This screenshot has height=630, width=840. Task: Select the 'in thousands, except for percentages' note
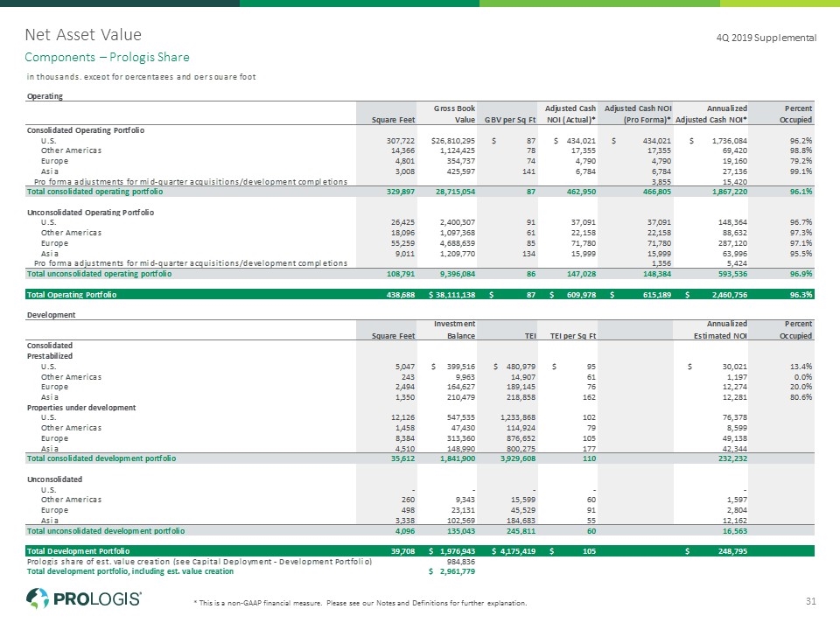pyautogui.click(x=142, y=77)
